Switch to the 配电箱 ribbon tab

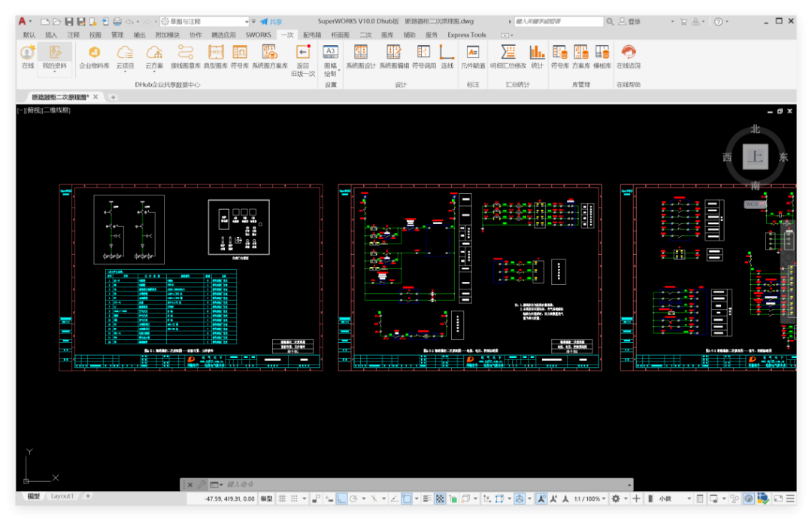(312, 35)
